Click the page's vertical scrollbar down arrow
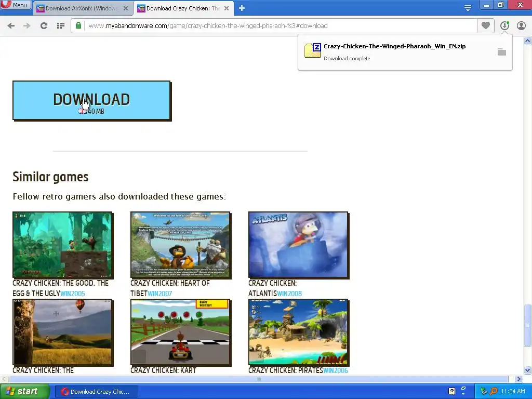The height and width of the screenshot is (399, 532). [x=528, y=370]
